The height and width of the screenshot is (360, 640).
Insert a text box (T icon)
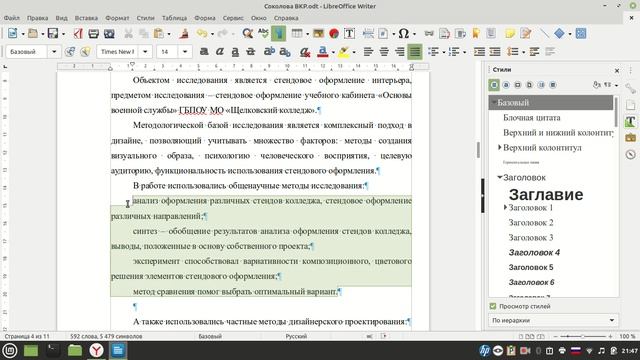349,33
